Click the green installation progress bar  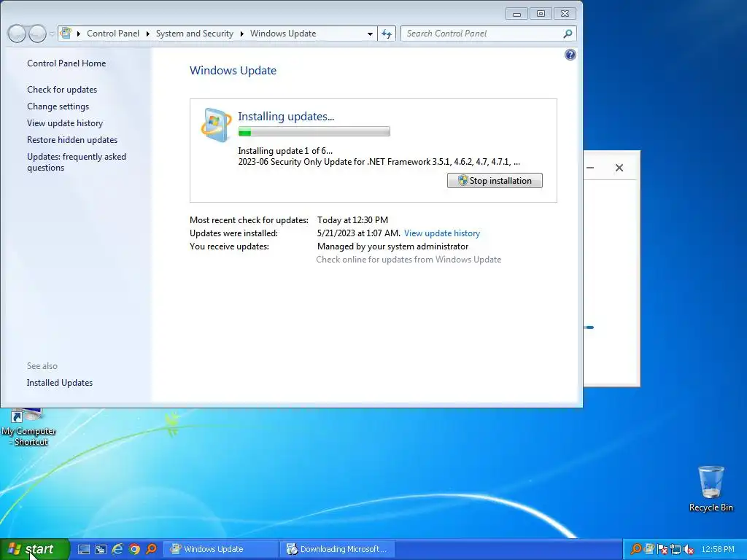(314, 131)
